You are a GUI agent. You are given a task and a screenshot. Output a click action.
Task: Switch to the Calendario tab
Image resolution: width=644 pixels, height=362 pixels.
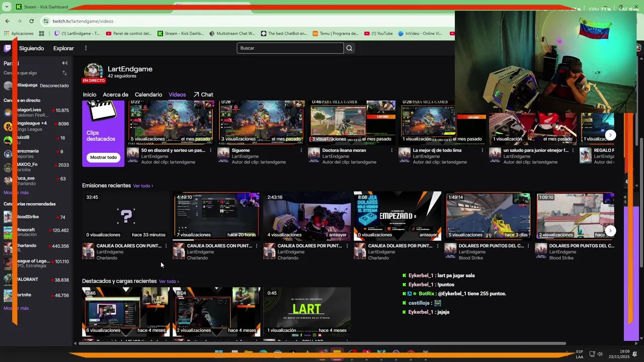pos(148,95)
